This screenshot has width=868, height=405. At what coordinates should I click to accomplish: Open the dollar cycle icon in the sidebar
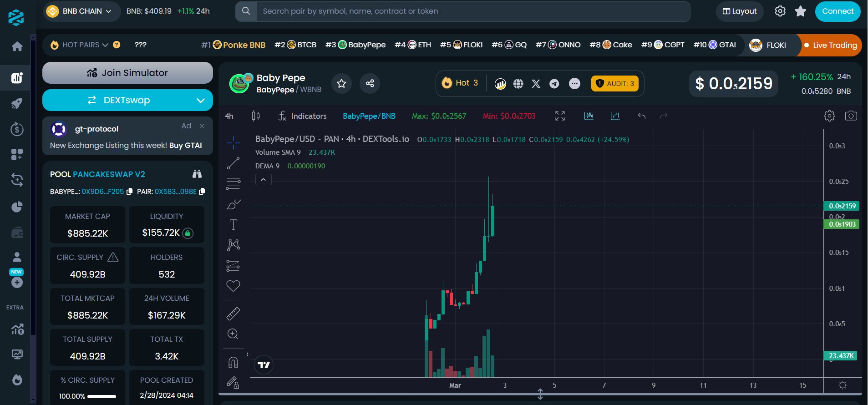point(17,129)
